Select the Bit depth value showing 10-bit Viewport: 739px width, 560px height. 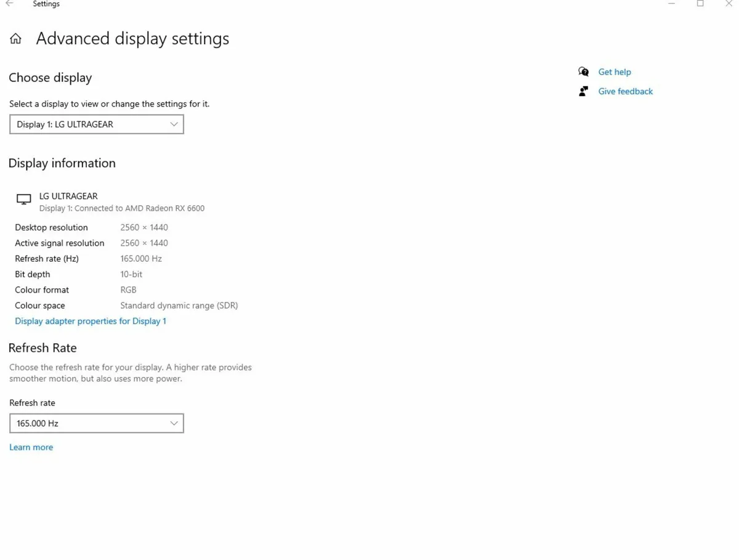click(x=131, y=274)
